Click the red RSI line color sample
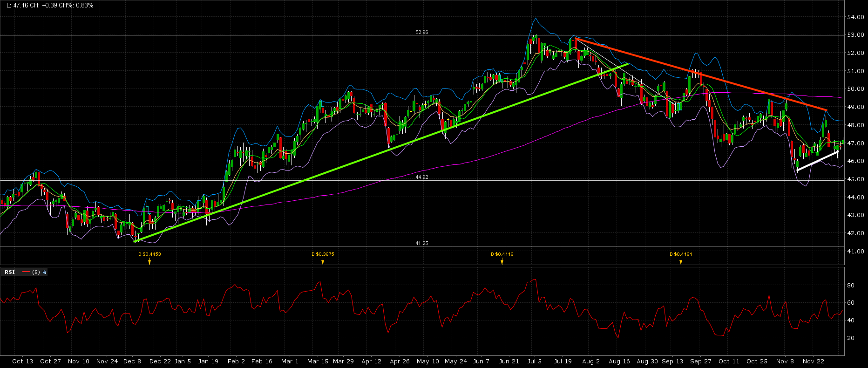Screen dimensions: 868x368 point(26,272)
